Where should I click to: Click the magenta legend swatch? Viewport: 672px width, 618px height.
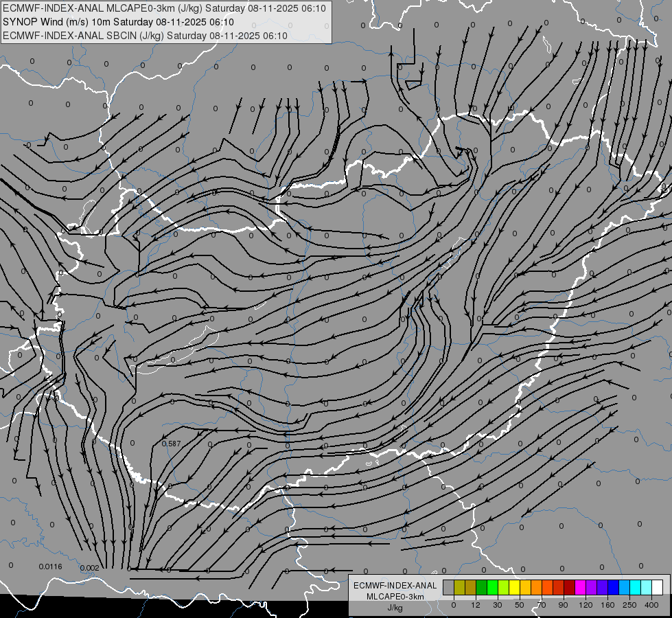pos(580,587)
